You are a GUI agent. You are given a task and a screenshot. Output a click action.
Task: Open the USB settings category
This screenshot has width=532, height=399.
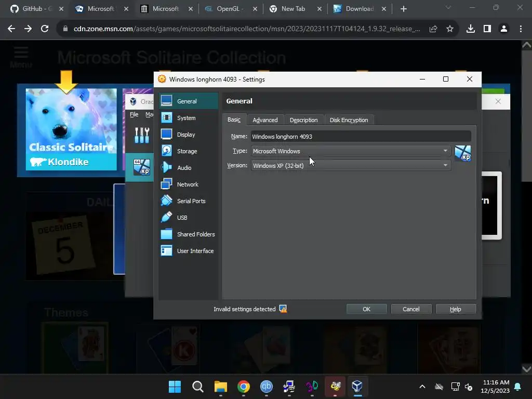point(188,218)
